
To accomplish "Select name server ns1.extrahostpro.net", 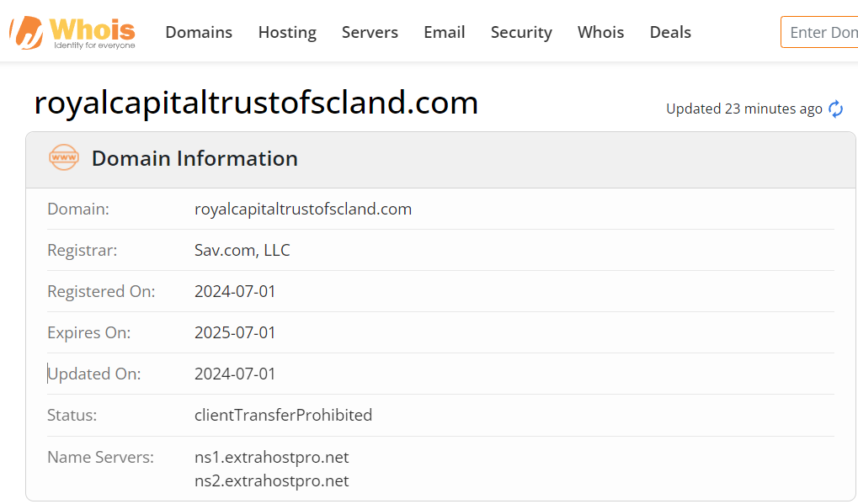I will pyautogui.click(x=271, y=457).
